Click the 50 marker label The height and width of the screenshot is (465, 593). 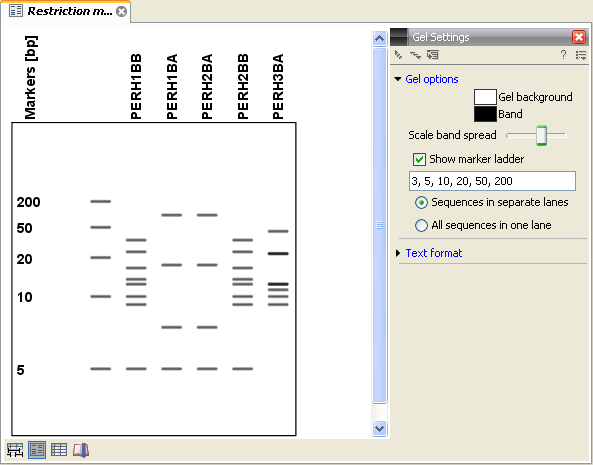coord(24,228)
